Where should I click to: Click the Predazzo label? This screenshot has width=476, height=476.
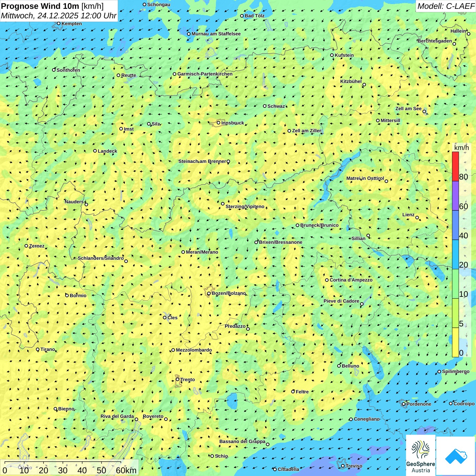point(235,326)
